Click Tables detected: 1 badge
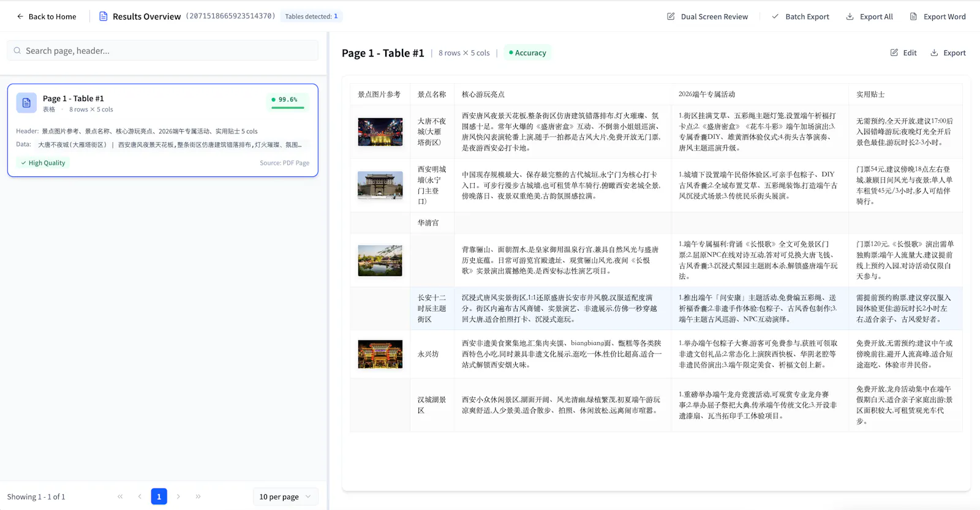This screenshot has width=980, height=510. [x=311, y=17]
